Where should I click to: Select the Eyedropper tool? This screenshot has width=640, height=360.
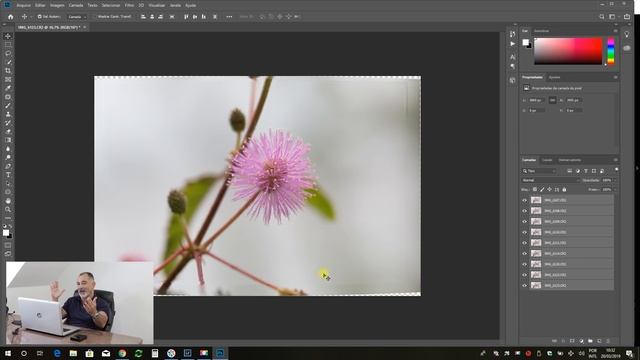(x=8, y=88)
